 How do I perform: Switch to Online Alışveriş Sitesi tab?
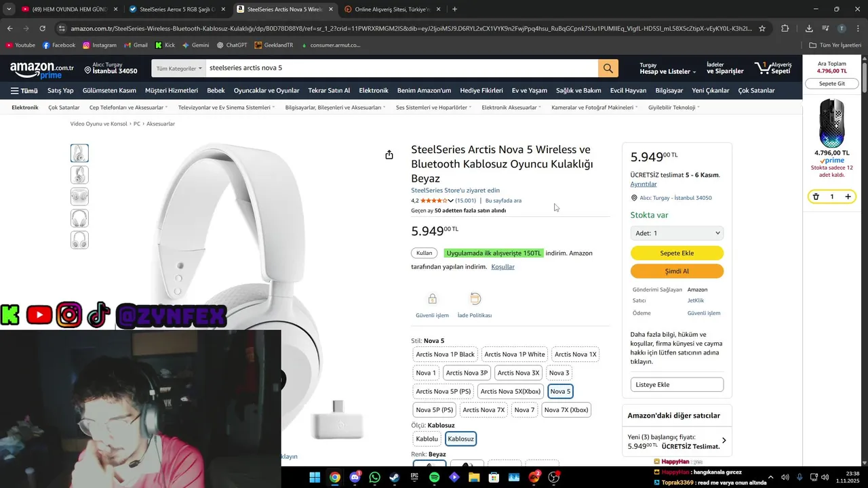[x=392, y=9]
